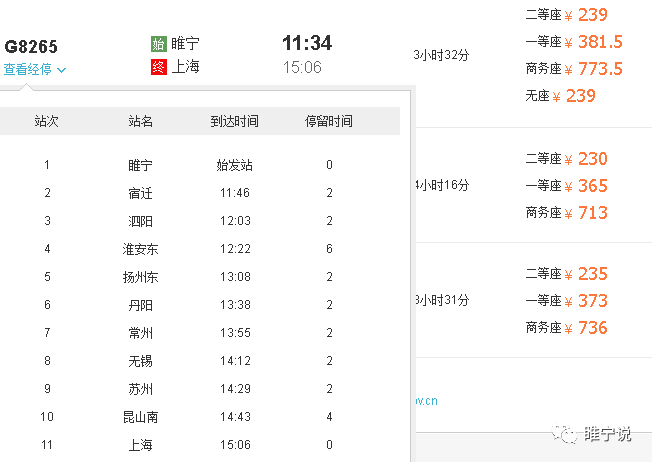This screenshot has width=652, height=462.
Task: Click station 扬州东 in the stop list
Action: tap(141, 277)
